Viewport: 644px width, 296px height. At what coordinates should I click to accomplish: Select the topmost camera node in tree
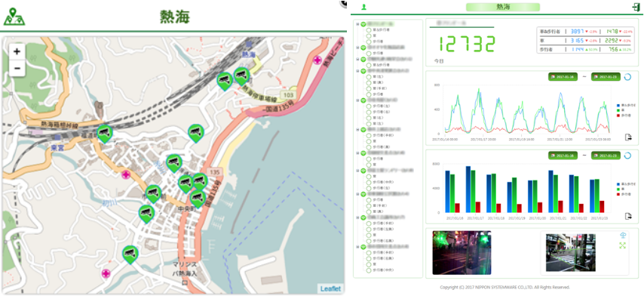tap(363, 24)
